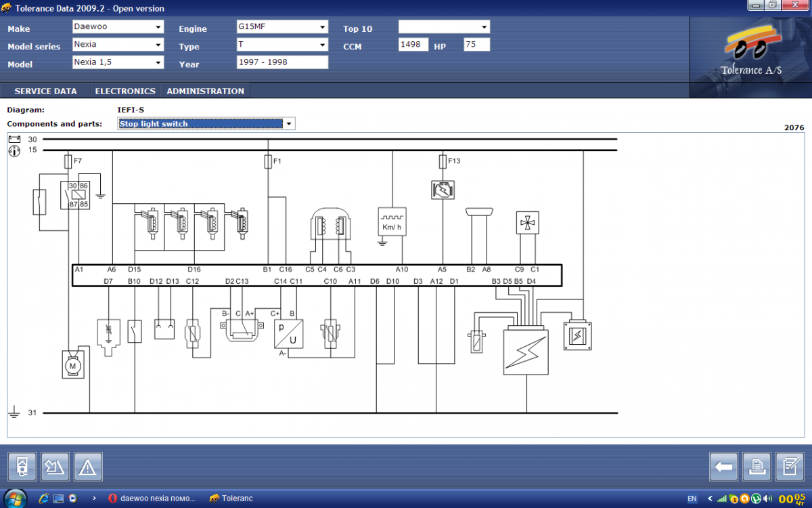Open the ADMINISTRATION tab

click(x=206, y=91)
